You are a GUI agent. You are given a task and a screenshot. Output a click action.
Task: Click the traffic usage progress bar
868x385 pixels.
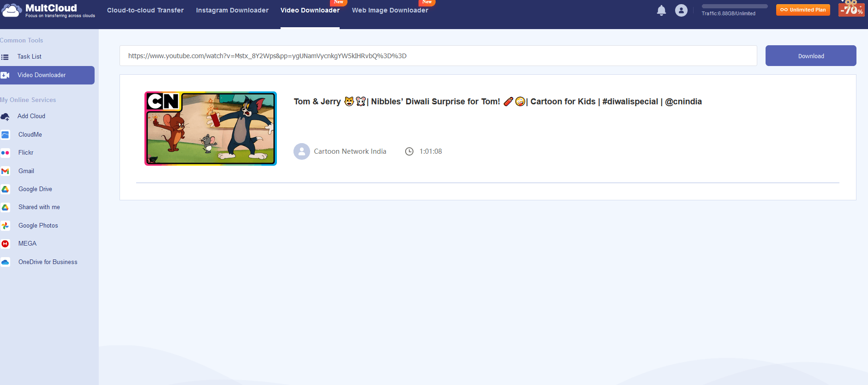pos(735,6)
